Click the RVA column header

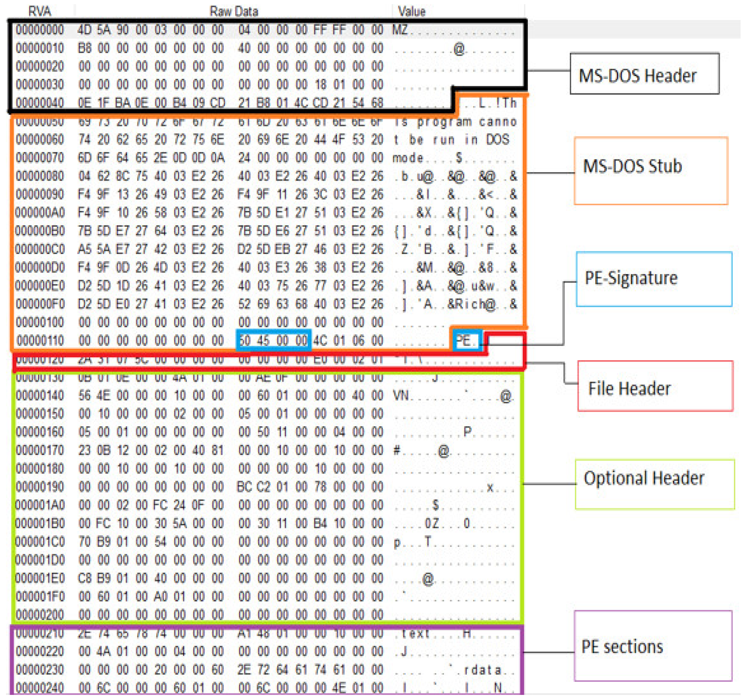40,11
